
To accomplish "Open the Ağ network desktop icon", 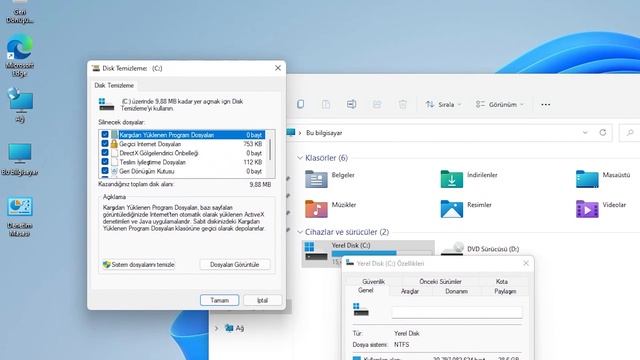I will coord(20,105).
